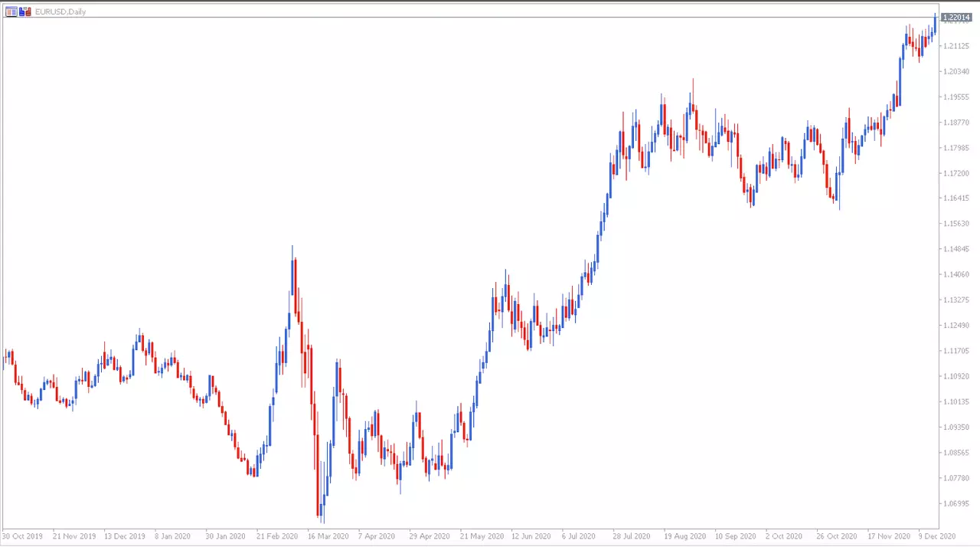Click the 1.19555 price scale label

point(958,97)
